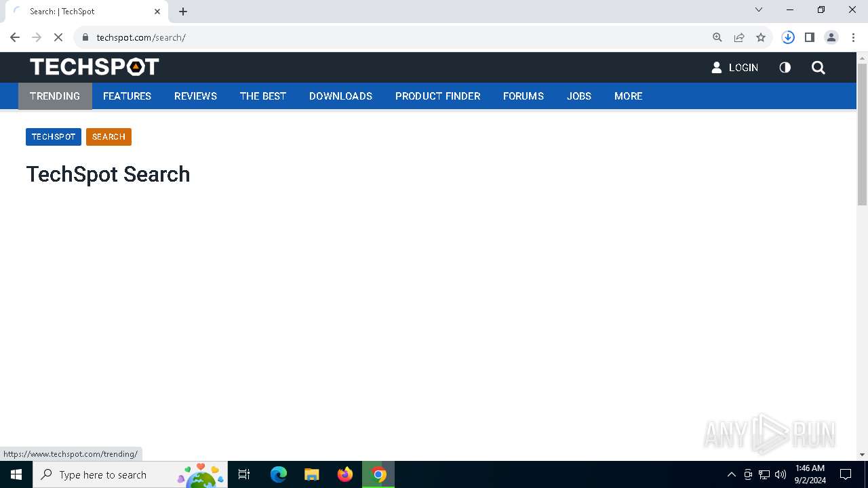868x488 pixels.
Task: Open the LOGIN user account link
Action: pyautogui.click(x=734, y=67)
